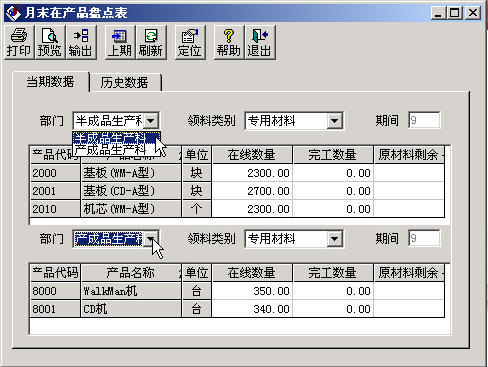
Task: Expand the lower 部门 dropdown arrow
Action: [151, 239]
